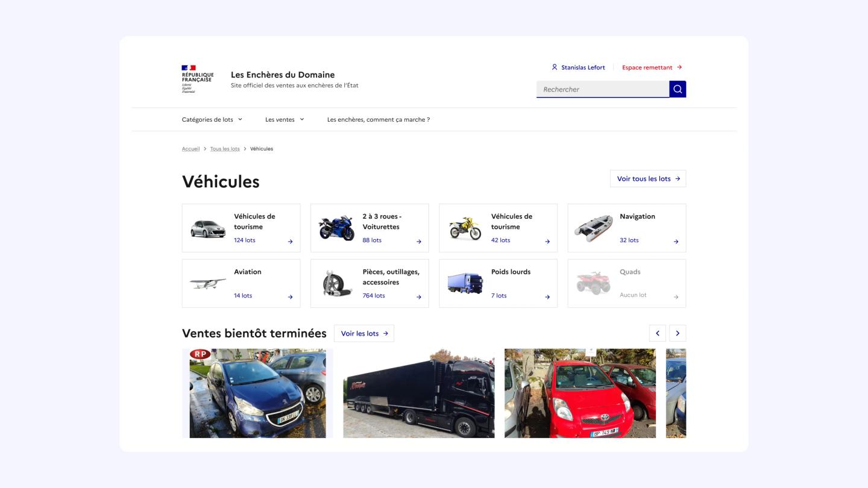Click the magnifier search button
Viewport: 868px width, 488px height.
click(678, 89)
